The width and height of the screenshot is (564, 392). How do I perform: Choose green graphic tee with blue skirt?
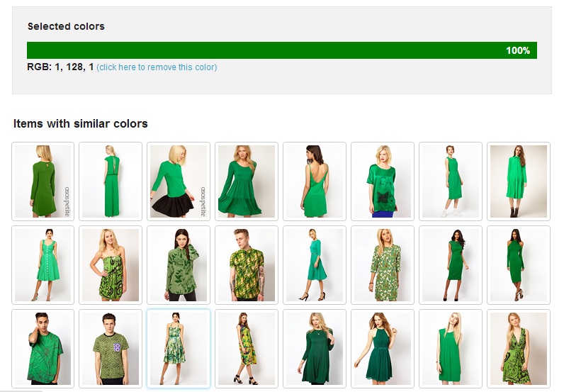pyautogui.click(x=383, y=181)
